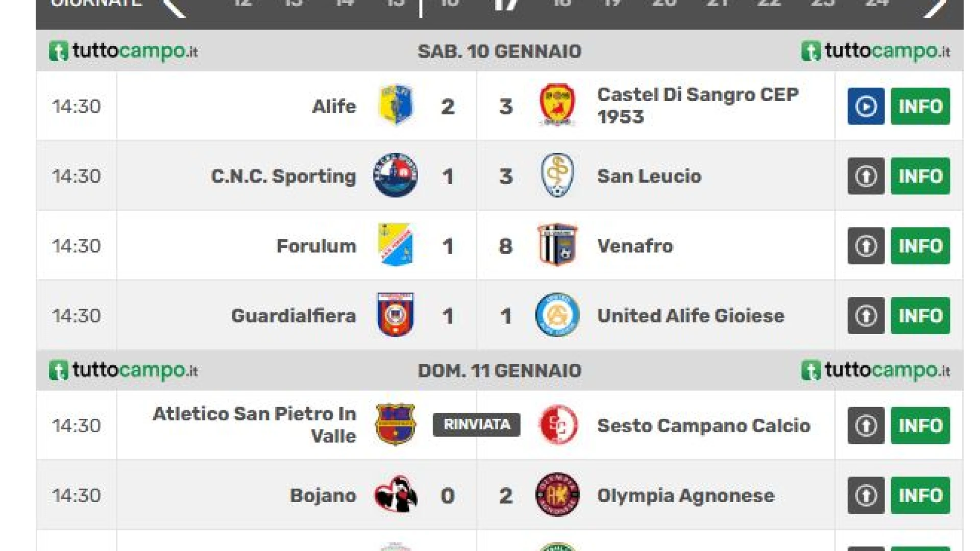Go to next matchdays with right arrow
The height and width of the screenshot is (551, 980).
936,6
